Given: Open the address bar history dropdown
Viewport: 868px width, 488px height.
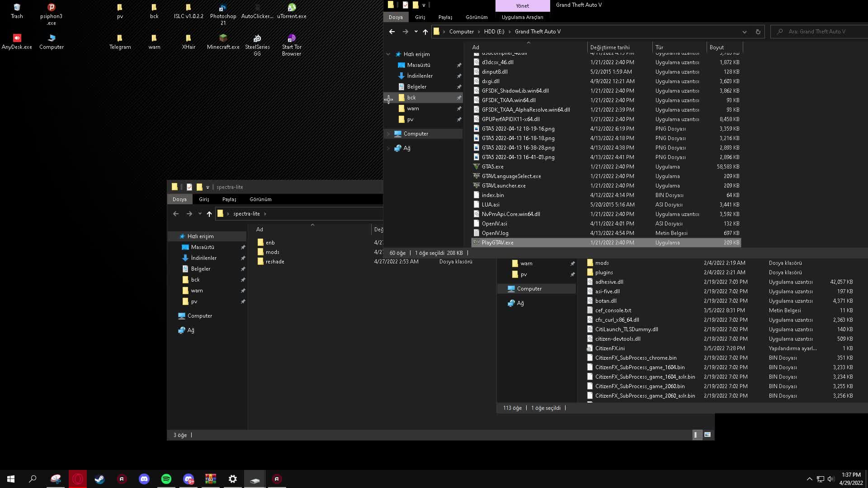Looking at the screenshot, I should pyautogui.click(x=745, y=32).
